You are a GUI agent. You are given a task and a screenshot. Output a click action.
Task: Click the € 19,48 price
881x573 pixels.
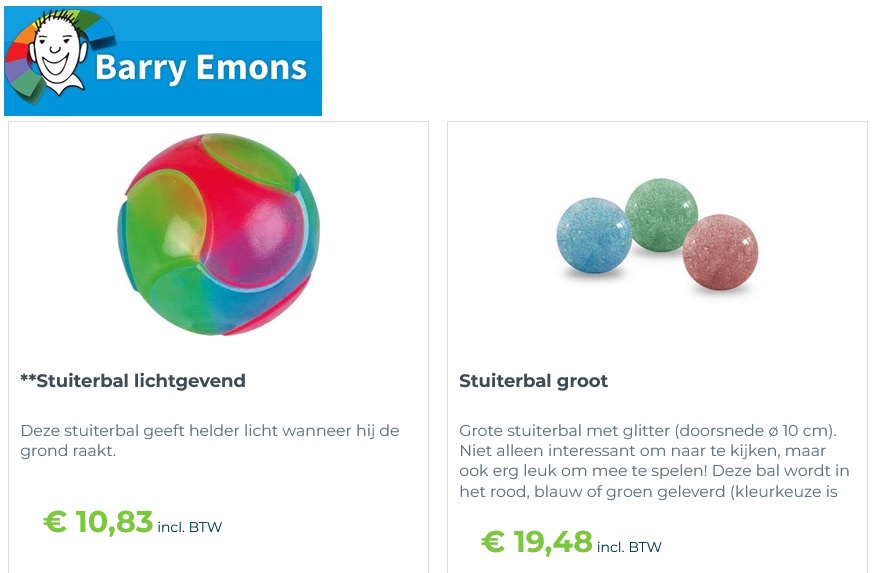pos(537,542)
